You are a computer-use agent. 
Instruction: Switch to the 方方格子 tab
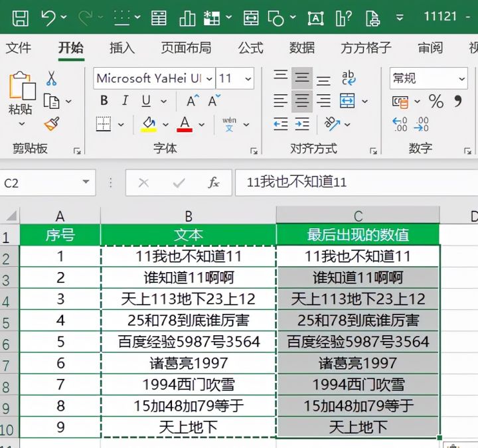point(366,48)
